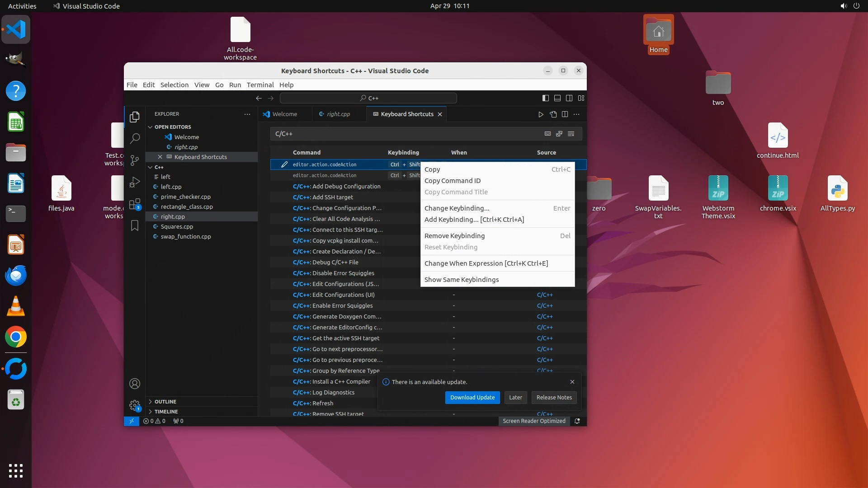This screenshot has height=488, width=868.
Task: Open the Run and Debug view icon
Action: (x=135, y=182)
